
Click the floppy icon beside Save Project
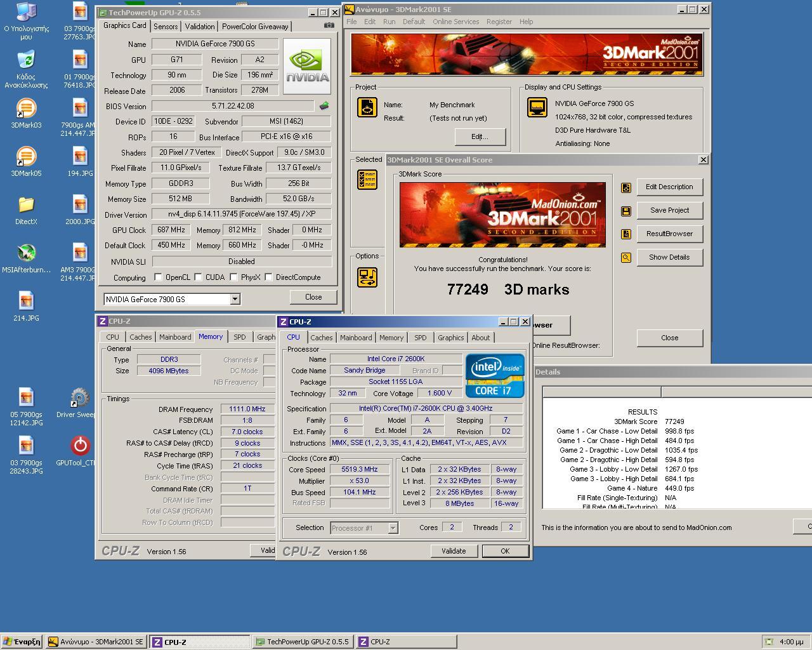(626, 211)
